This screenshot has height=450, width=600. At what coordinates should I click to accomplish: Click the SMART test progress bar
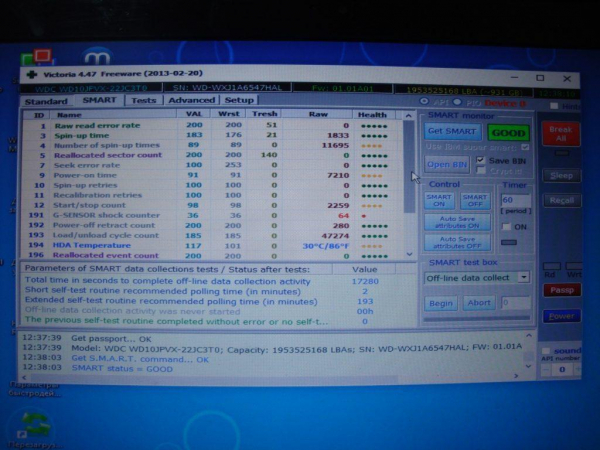[477, 318]
